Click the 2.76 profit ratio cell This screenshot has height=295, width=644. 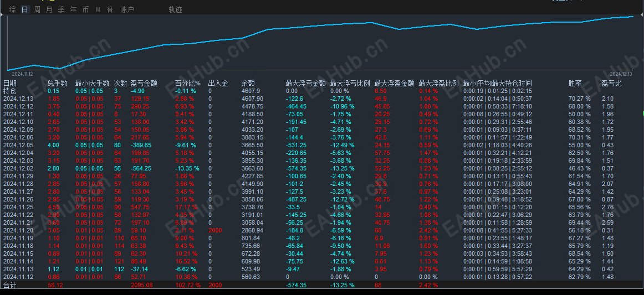pos(607,207)
